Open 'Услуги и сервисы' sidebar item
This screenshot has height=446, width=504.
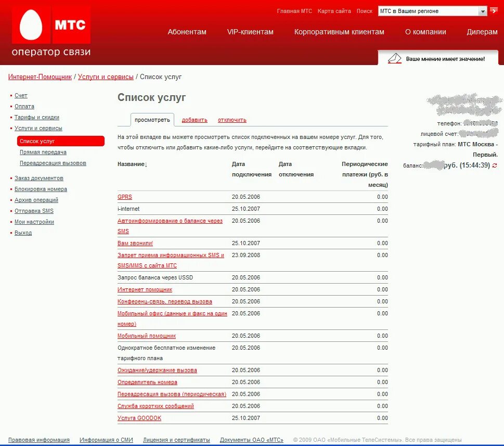pyautogui.click(x=38, y=129)
